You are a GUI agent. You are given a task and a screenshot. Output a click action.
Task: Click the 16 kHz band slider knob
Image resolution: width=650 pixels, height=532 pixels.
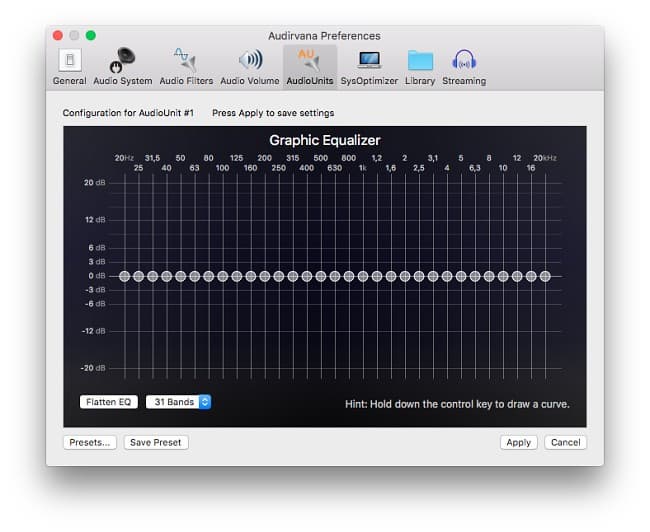point(531,276)
